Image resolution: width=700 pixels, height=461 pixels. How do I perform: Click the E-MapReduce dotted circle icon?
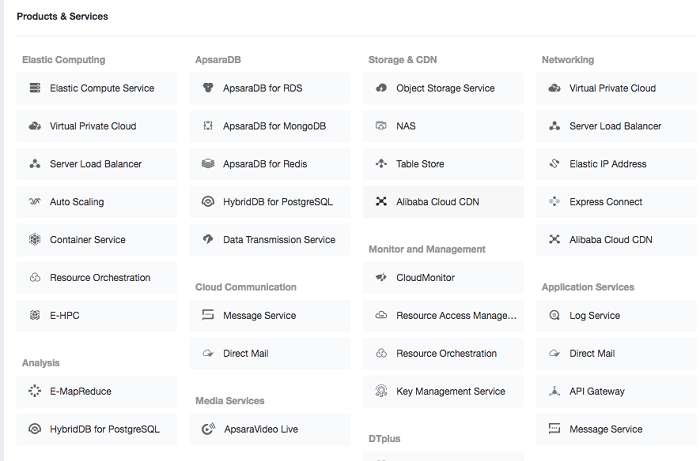pyautogui.click(x=35, y=391)
